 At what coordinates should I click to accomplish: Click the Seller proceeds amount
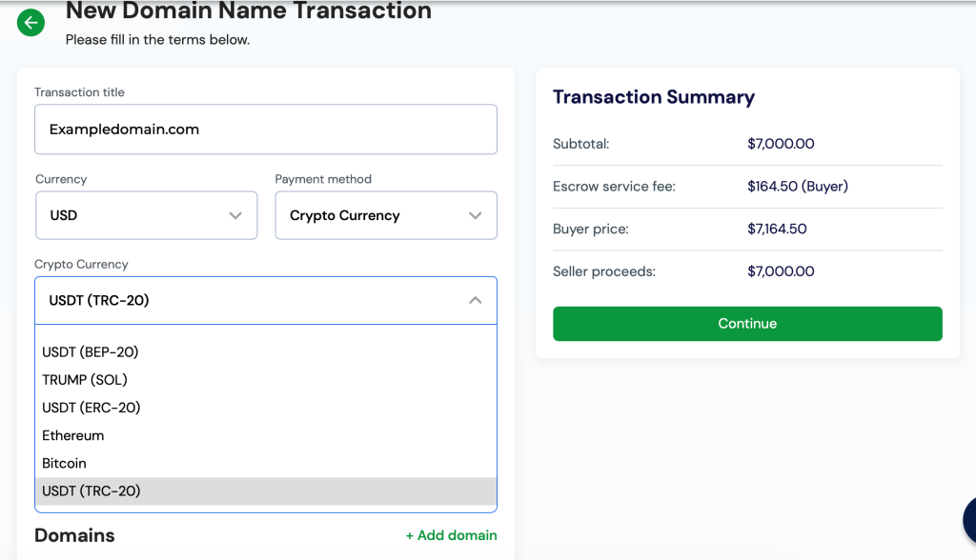pos(781,271)
